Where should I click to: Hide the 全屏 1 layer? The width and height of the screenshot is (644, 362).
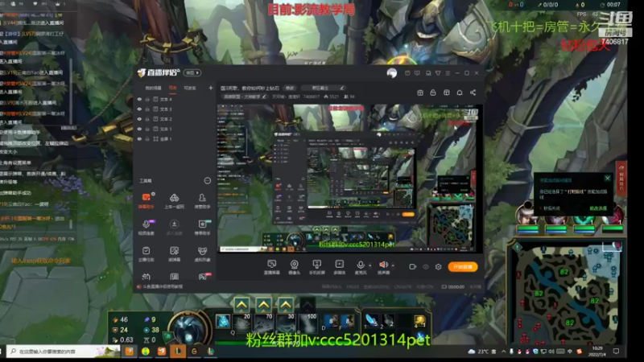coord(139,139)
